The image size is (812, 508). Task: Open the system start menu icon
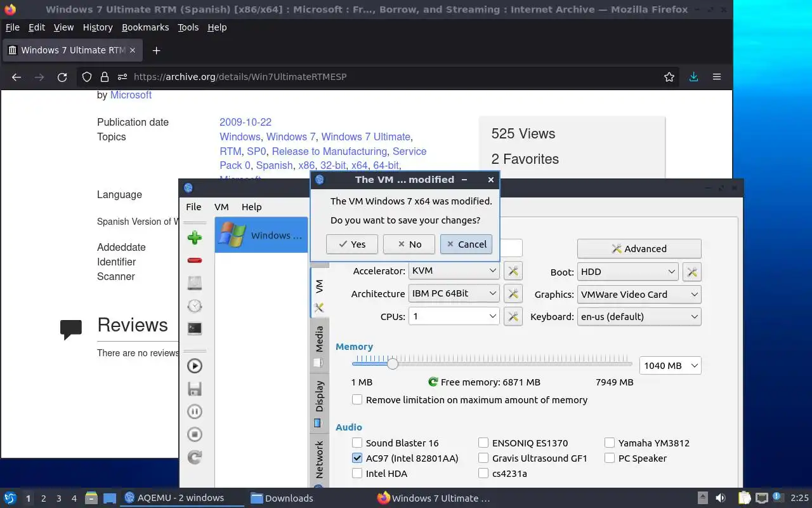coord(10,498)
